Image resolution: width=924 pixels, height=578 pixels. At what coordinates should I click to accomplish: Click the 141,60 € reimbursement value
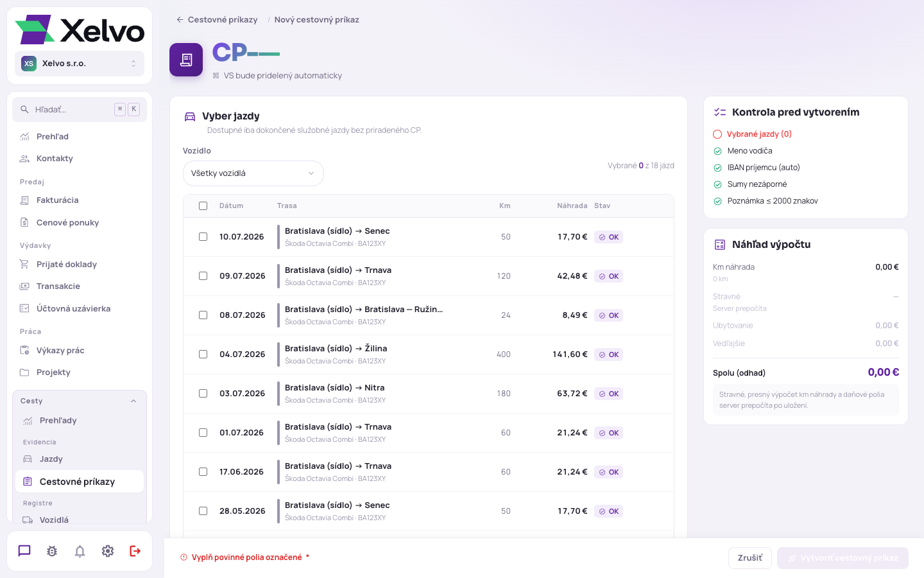pos(570,355)
